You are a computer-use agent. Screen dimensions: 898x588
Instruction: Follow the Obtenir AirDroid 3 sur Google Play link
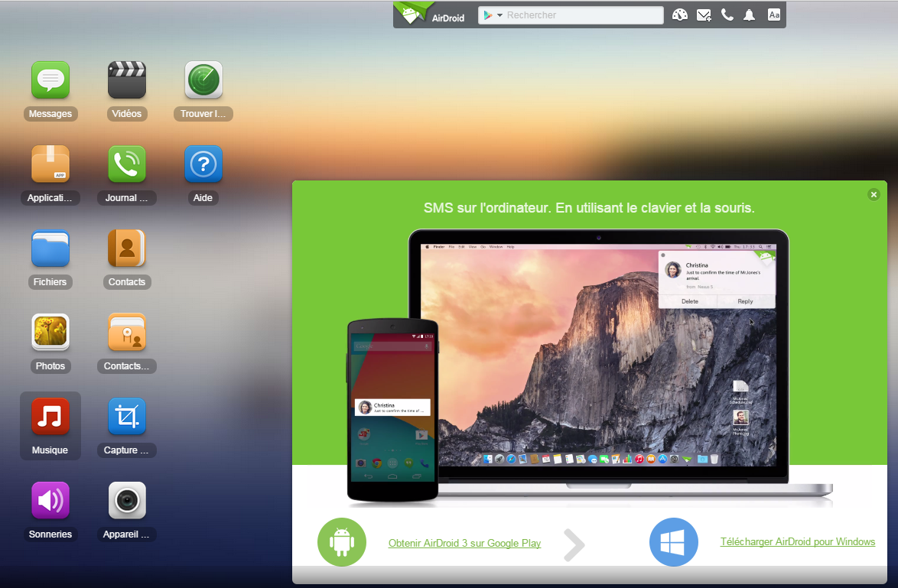click(x=464, y=544)
